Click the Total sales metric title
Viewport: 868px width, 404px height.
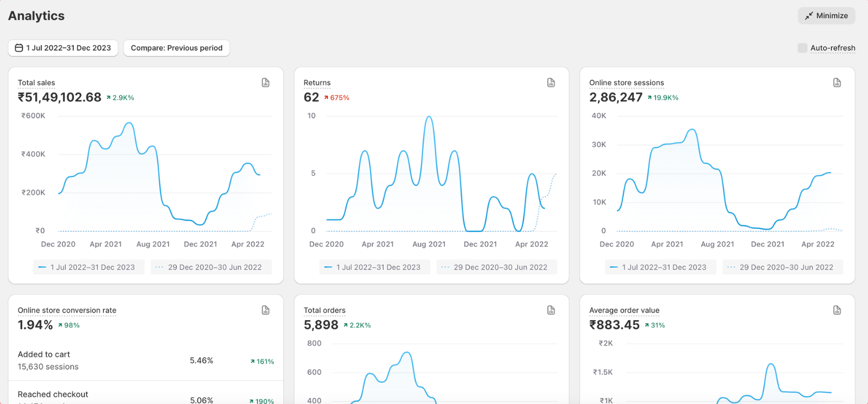pos(36,83)
